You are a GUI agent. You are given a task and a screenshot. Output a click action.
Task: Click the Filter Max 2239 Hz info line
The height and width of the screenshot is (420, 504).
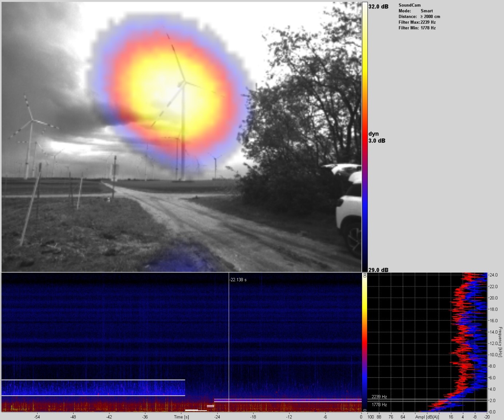point(417,22)
